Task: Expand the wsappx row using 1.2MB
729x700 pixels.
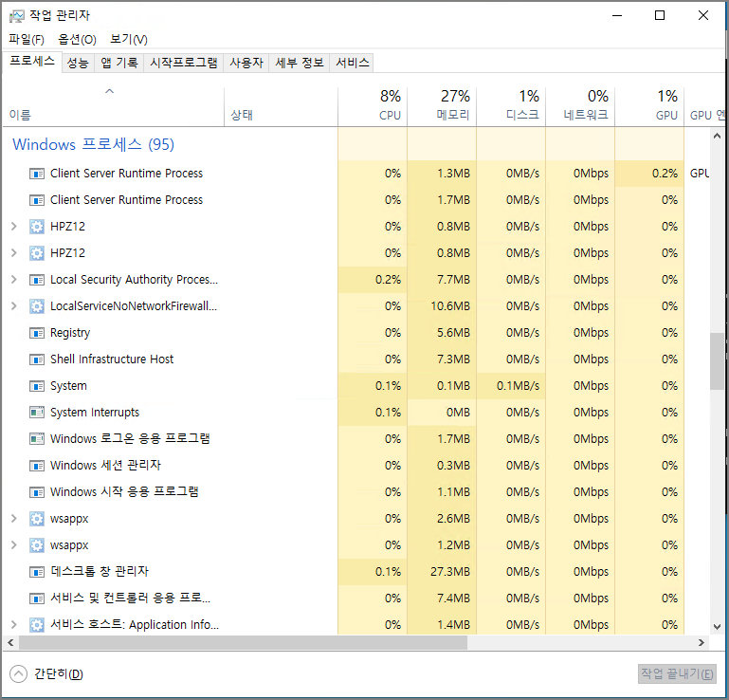Action: coord(14,545)
